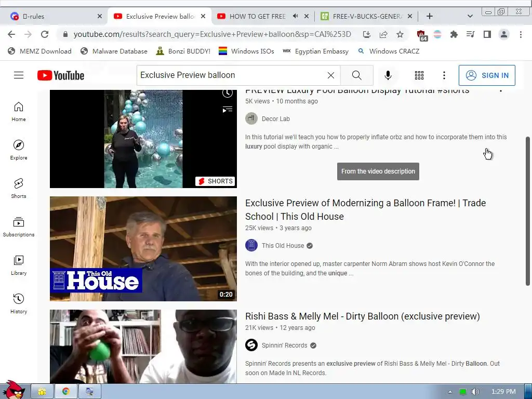Open This Old House video thumbnail
This screenshot has width=532, height=399.
click(143, 249)
